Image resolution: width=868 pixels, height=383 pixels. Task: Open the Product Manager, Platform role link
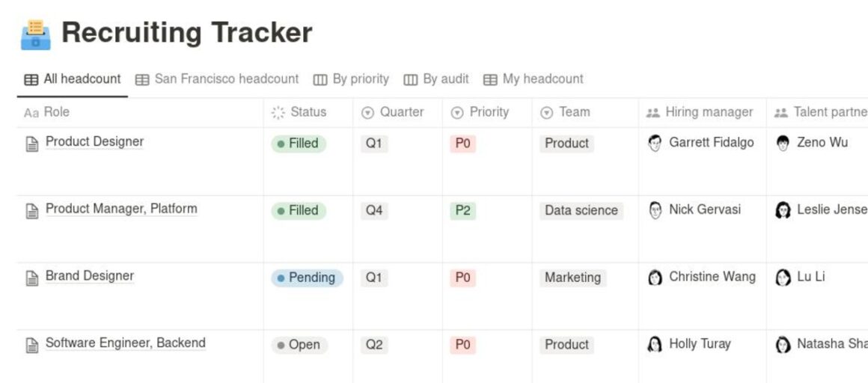pos(121,209)
